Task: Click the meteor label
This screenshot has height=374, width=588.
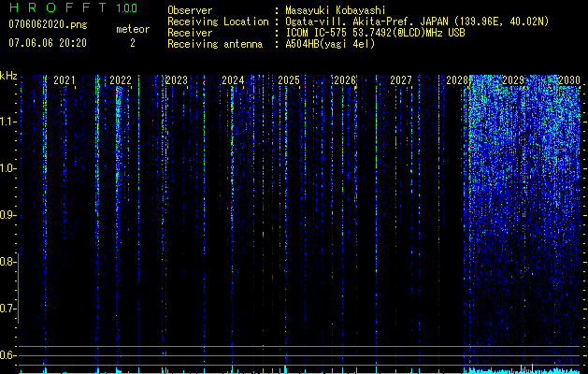Action: pos(133,29)
